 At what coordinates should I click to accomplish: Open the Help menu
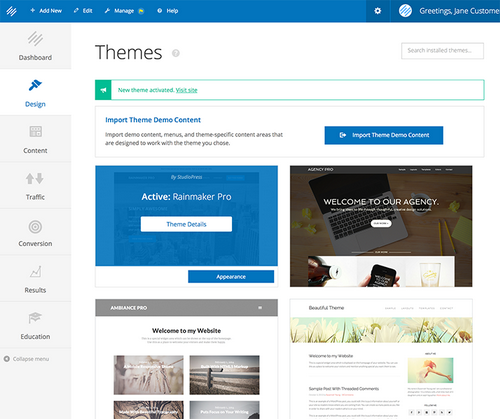tap(168, 11)
